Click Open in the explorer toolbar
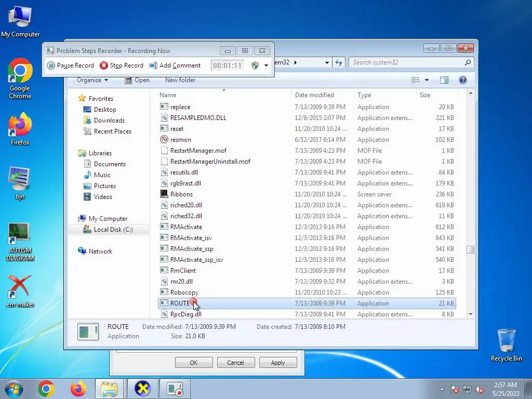Screen dimensions: 532x399 tap(137, 80)
